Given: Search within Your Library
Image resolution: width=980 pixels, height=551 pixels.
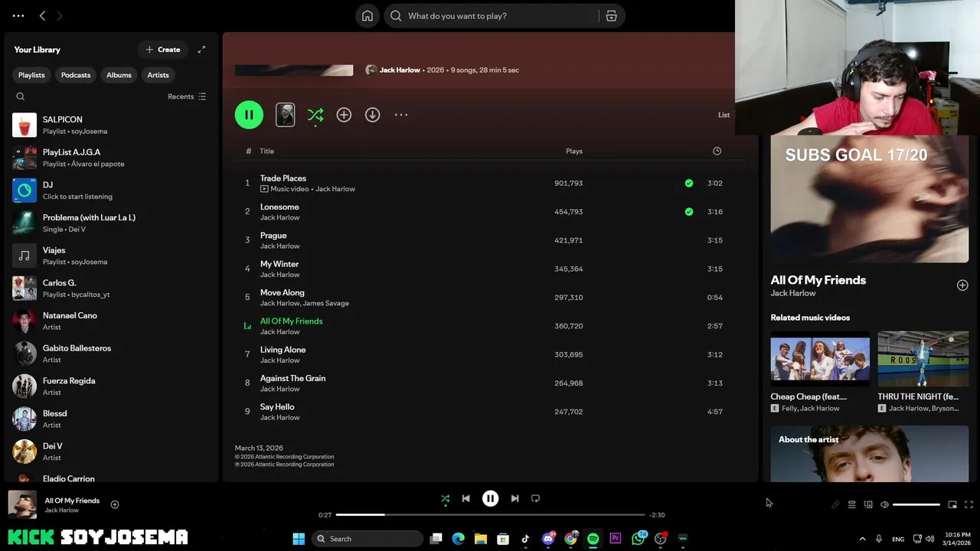Looking at the screenshot, I should coord(21,96).
